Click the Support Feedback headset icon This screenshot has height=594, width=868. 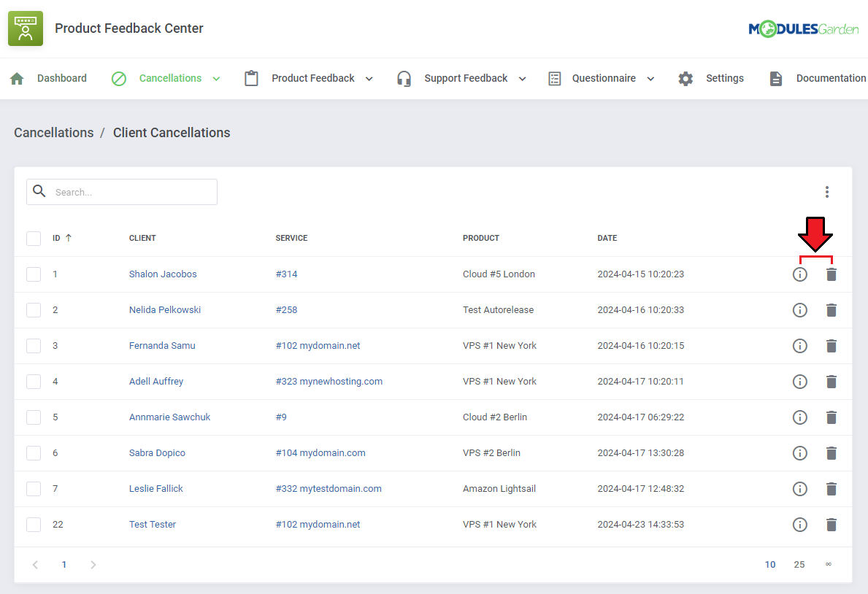[x=404, y=79]
